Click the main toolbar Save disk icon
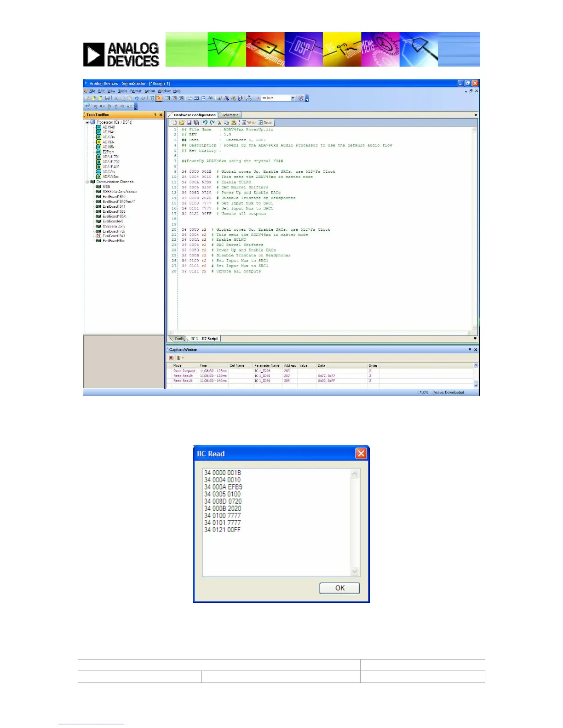 (x=107, y=98)
